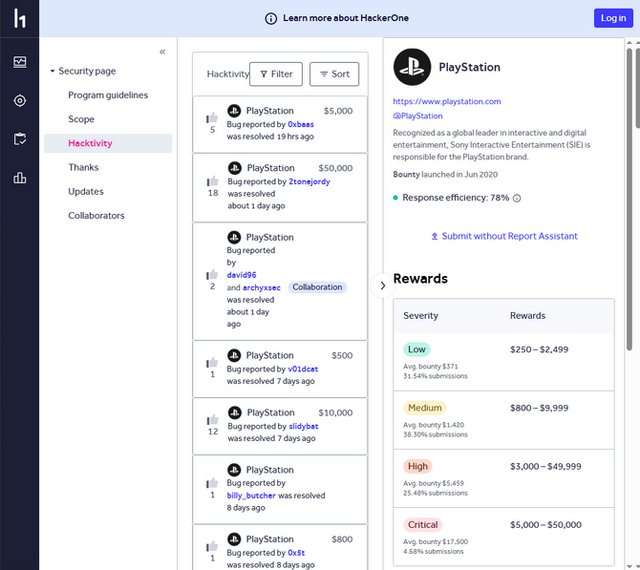
Task: Click the $3,000 – $49,999 reward range
Action: point(546,466)
